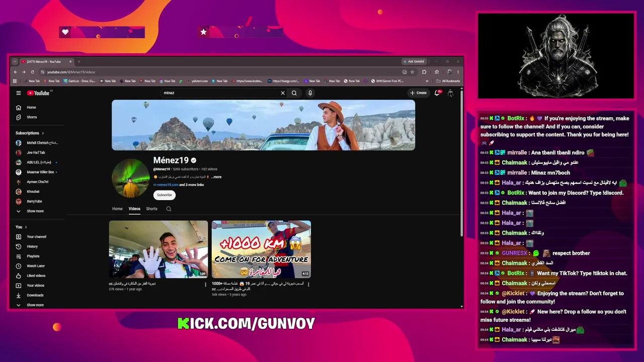Screen dimensions: 644x362
Task: Open the All Bookmarks folder
Action: point(448,81)
